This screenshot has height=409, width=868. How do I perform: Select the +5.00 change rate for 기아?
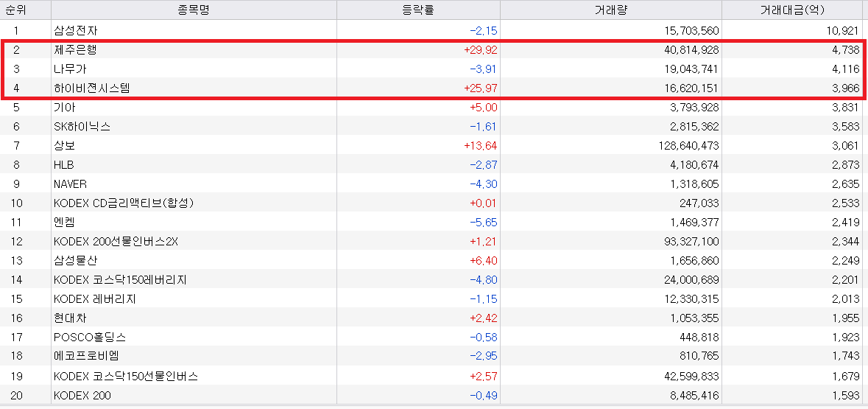click(x=483, y=108)
